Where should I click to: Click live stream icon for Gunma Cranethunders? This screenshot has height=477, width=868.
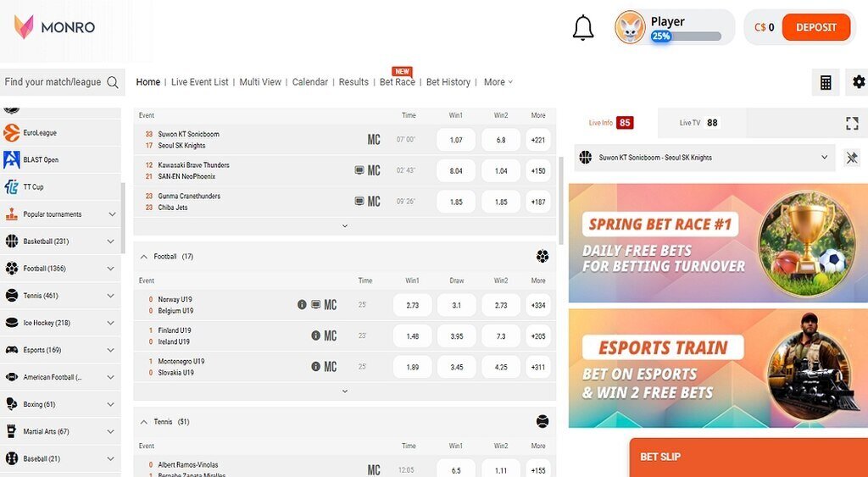tap(359, 202)
